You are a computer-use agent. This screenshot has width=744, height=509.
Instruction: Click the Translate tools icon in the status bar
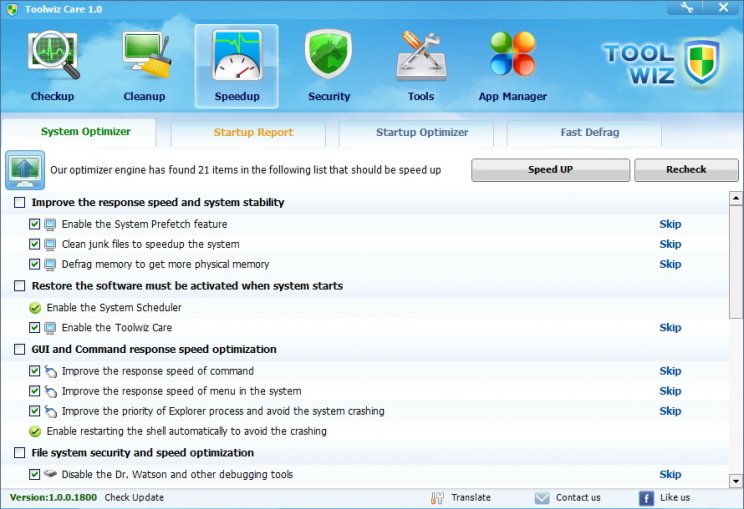pos(437,498)
